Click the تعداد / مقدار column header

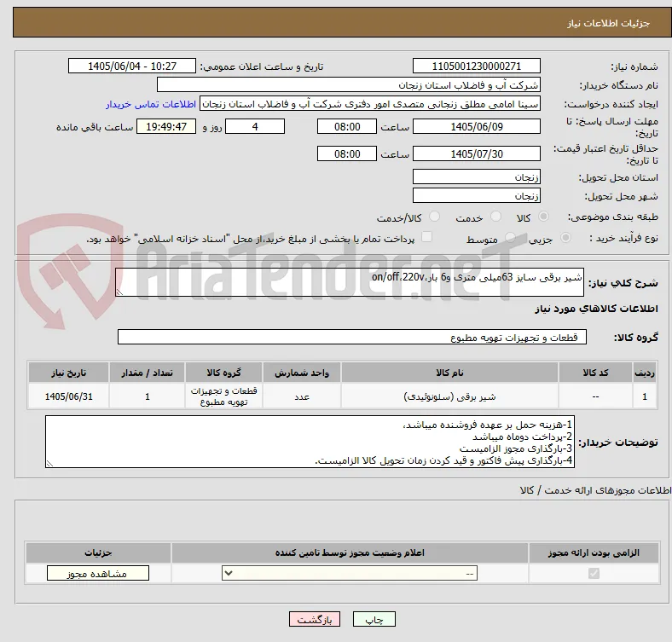[147, 373]
